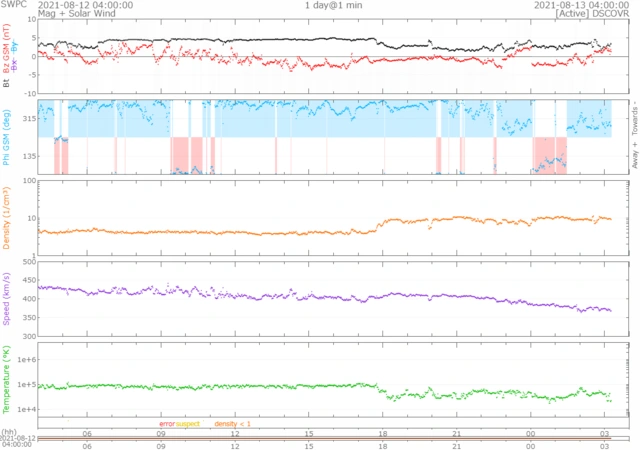Click the red 'error' legend entry
Screen dimensions: 640x450
[x=167, y=424]
